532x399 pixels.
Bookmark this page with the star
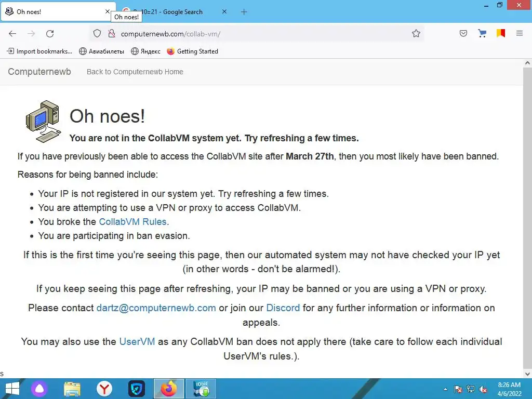point(416,34)
